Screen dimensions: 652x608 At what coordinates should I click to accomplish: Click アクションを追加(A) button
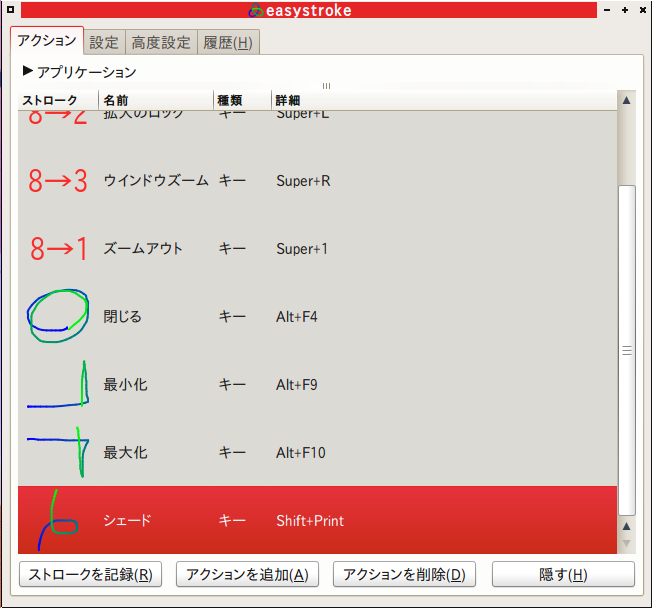click(x=247, y=574)
